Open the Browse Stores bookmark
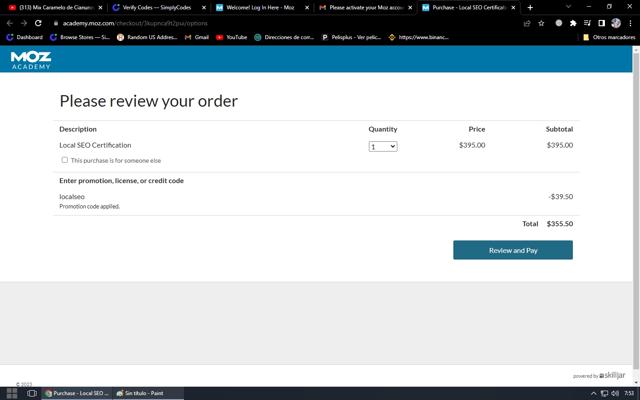 click(80, 37)
